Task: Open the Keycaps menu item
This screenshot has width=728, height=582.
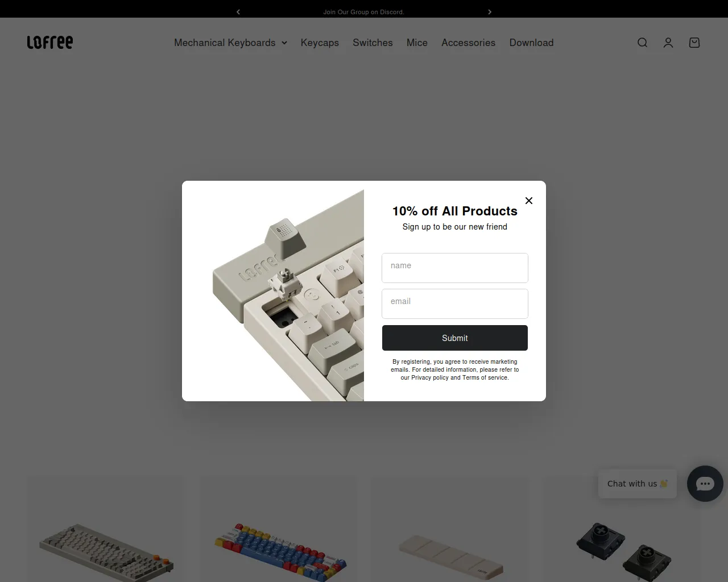Action: pos(320,43)
